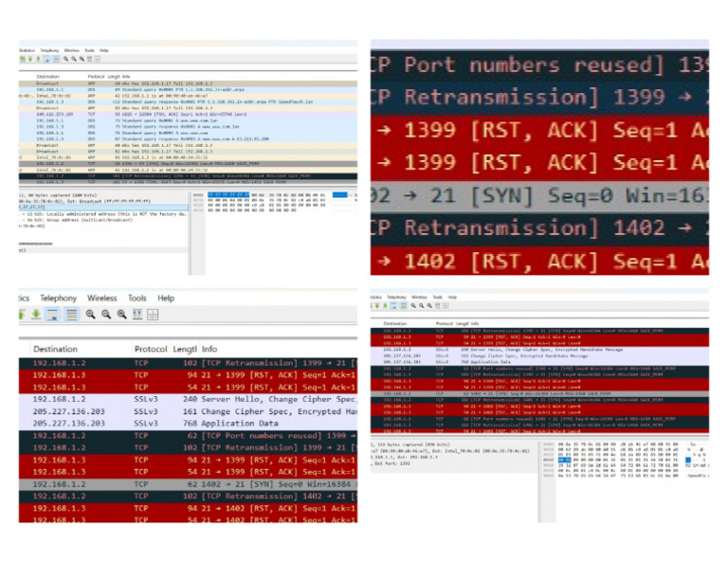Open Telephony menu in large-text Wireshark window

pos(58,298)
